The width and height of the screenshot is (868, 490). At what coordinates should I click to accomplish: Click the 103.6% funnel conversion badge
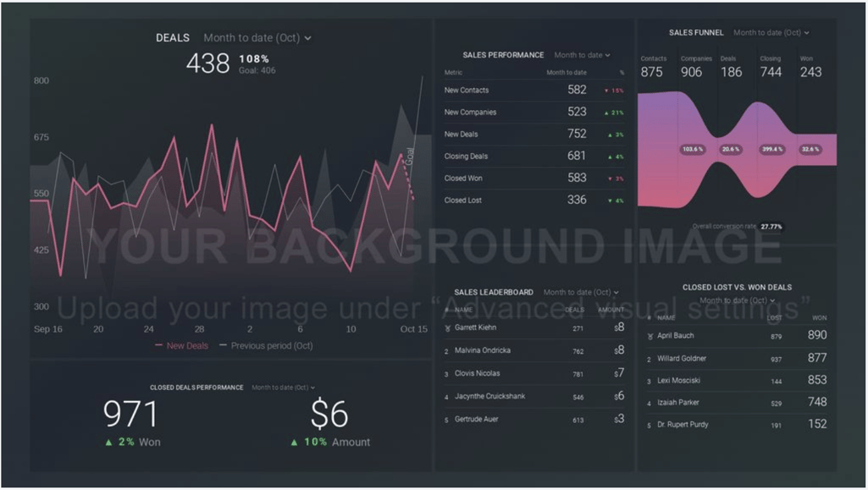click(692, 149)
